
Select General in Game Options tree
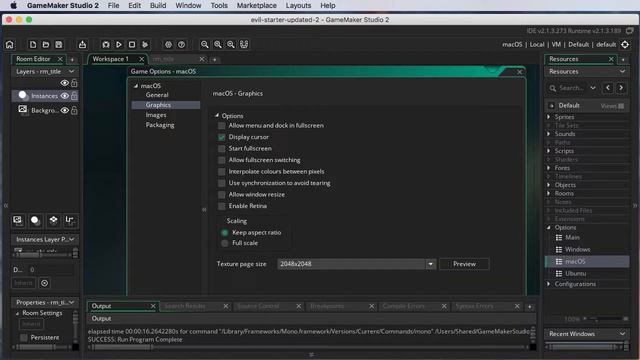point(157,95)
